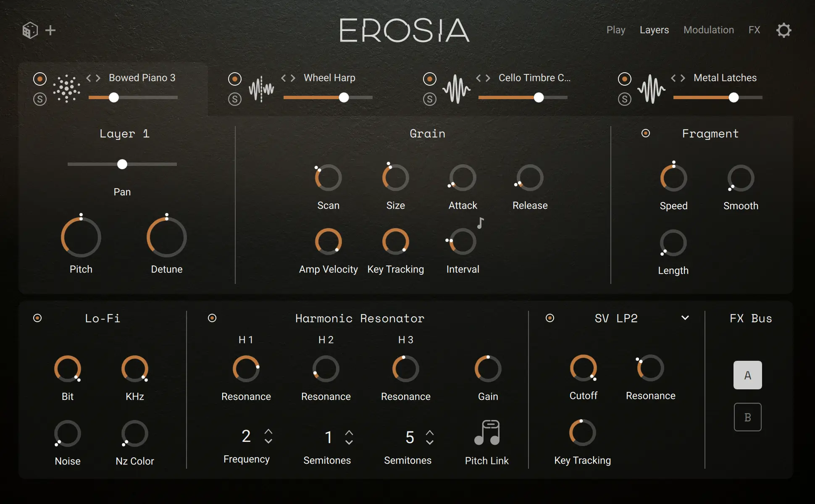
Task: Open the settings gear
Action: [x=784, y=30]
